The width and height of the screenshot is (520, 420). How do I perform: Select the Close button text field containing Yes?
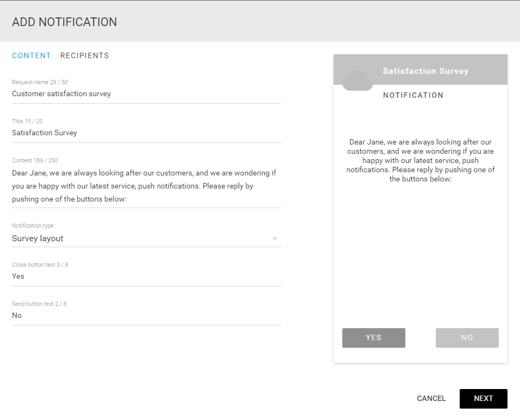[x=147, y=277]
